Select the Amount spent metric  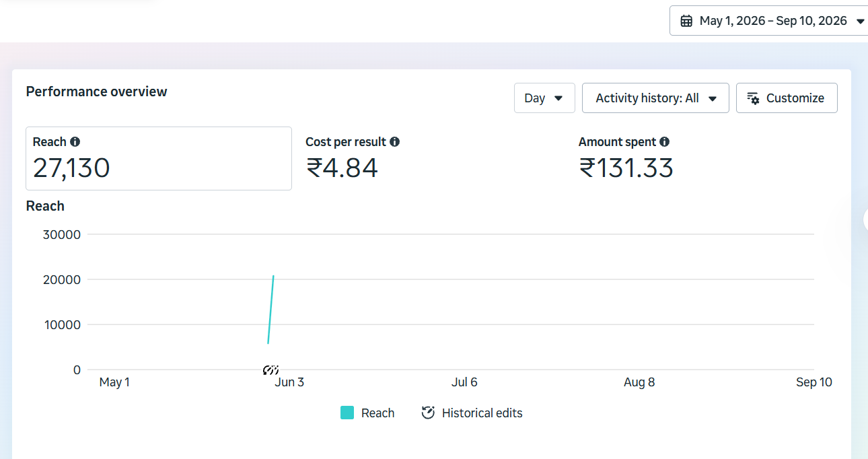[704, 158]
